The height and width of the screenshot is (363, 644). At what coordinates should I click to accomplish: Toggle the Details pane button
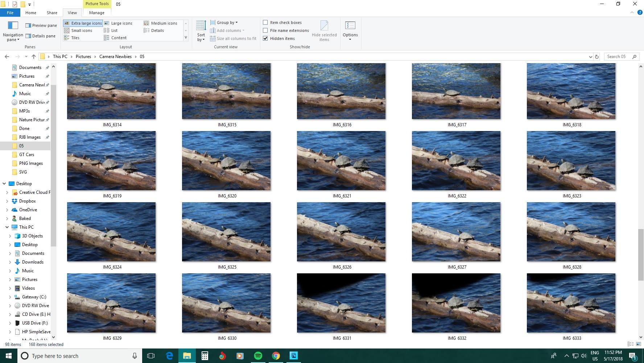40,36
